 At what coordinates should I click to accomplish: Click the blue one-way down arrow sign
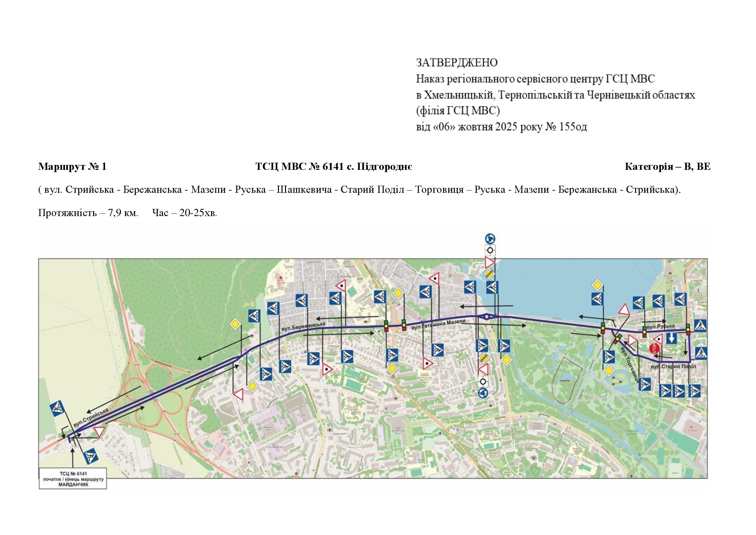[x=671, y=338]
